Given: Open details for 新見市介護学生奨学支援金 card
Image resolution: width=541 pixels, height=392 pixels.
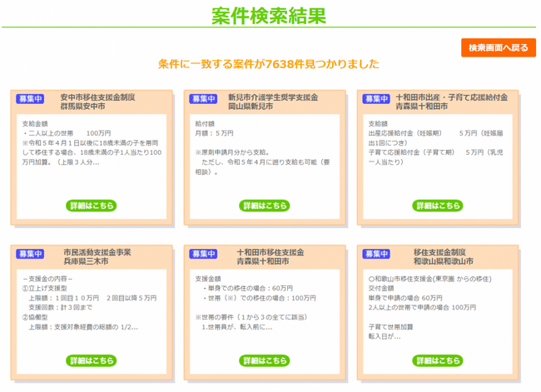Looking at the screenshot, I should pos(264,206).
